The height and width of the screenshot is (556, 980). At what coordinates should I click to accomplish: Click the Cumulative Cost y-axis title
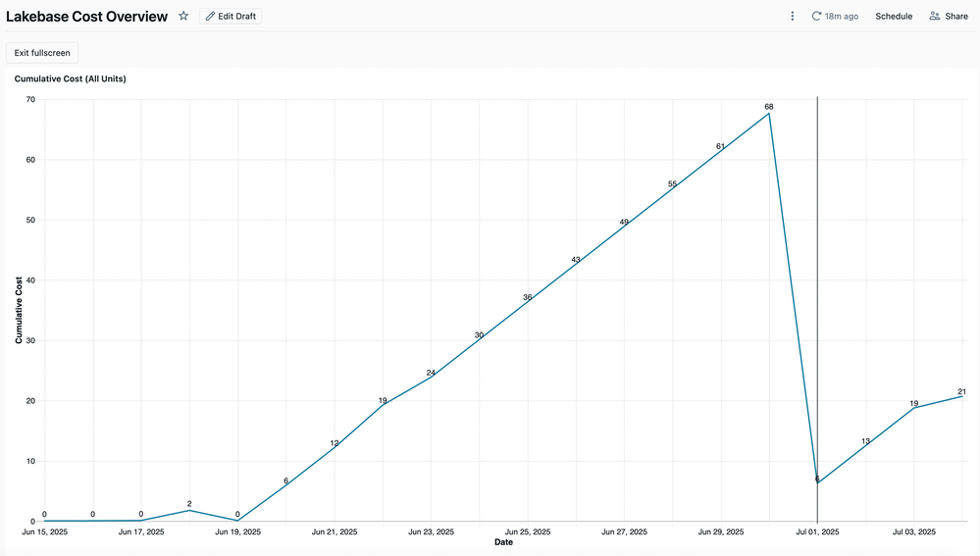(19, 310)
